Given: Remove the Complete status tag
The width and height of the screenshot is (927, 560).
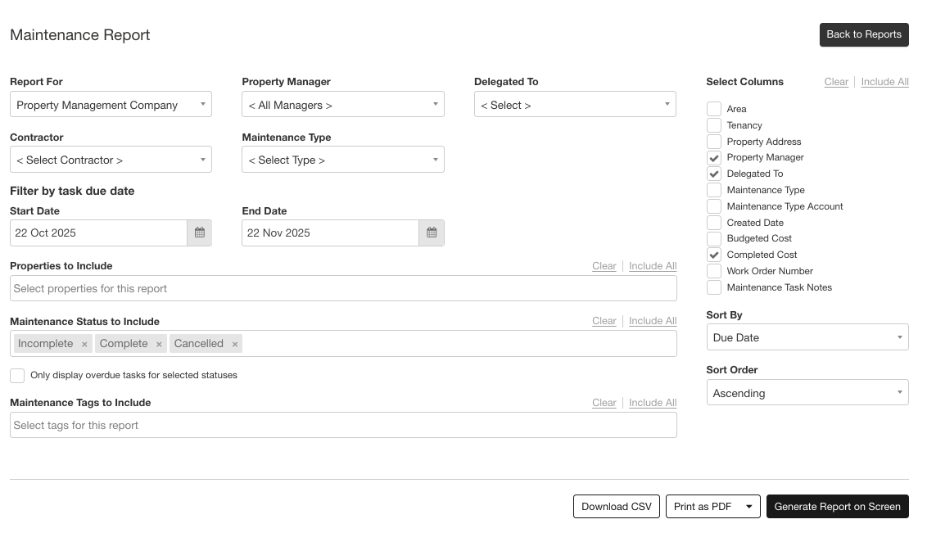Looking at the screenshot, I should point(159,345).
